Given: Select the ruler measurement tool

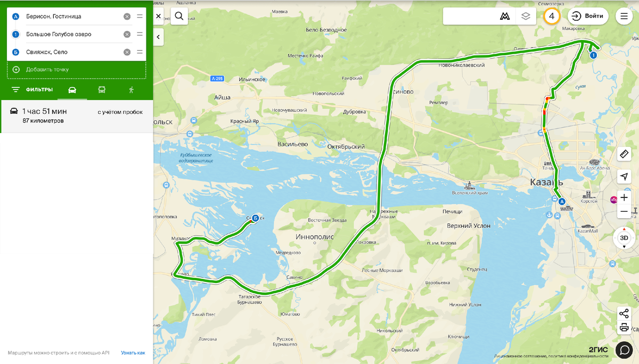Looking at the screenshot, I should pyautogui.click(x=624, y=154).
